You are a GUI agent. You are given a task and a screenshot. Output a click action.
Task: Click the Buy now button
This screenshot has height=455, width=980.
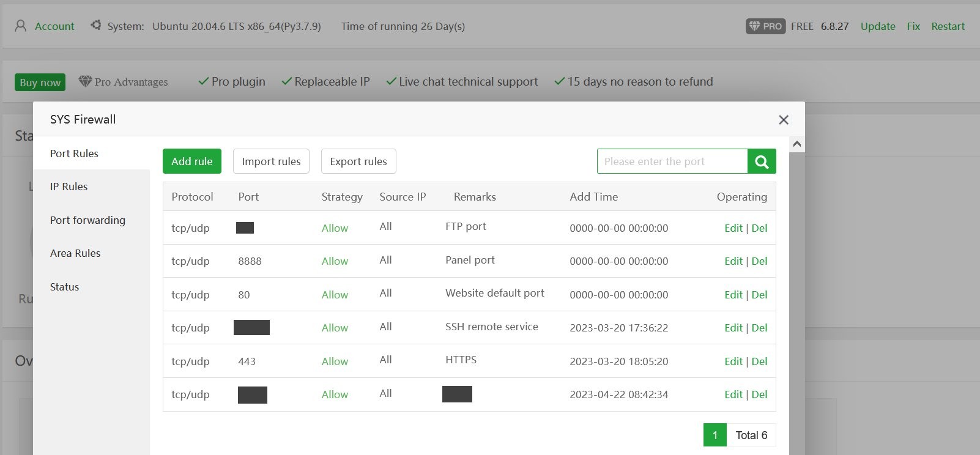point(40,82)
